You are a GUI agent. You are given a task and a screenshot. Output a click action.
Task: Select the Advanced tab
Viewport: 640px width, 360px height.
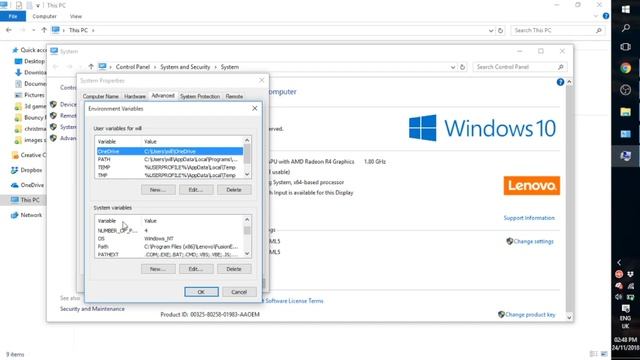pyautogui.click(x=163, y=96)
